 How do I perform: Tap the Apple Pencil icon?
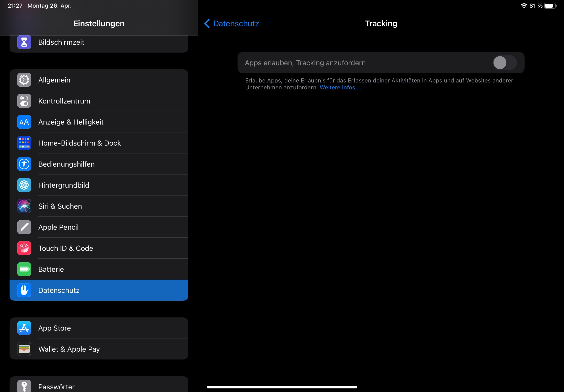pos(24,227)
